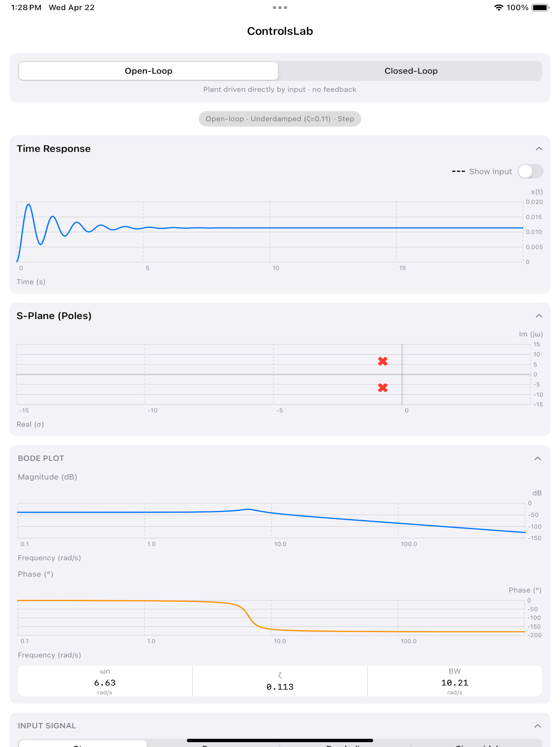This screenshot has width=560, height=747.
Task: Tap the Time Response section title
Action: (x=54, y=148)
